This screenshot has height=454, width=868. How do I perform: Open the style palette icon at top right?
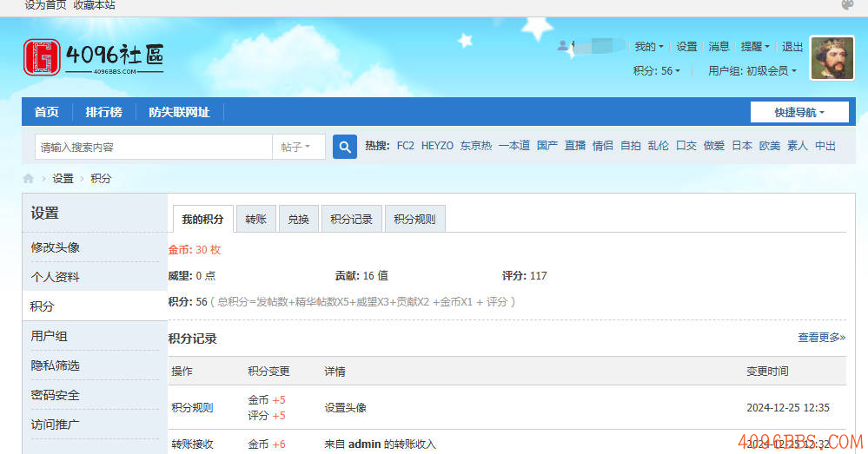(848, 5)
